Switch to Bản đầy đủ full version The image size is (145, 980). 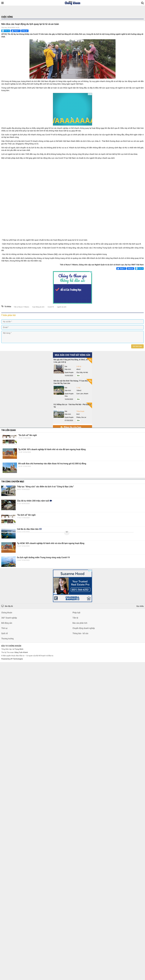(9, 606)
